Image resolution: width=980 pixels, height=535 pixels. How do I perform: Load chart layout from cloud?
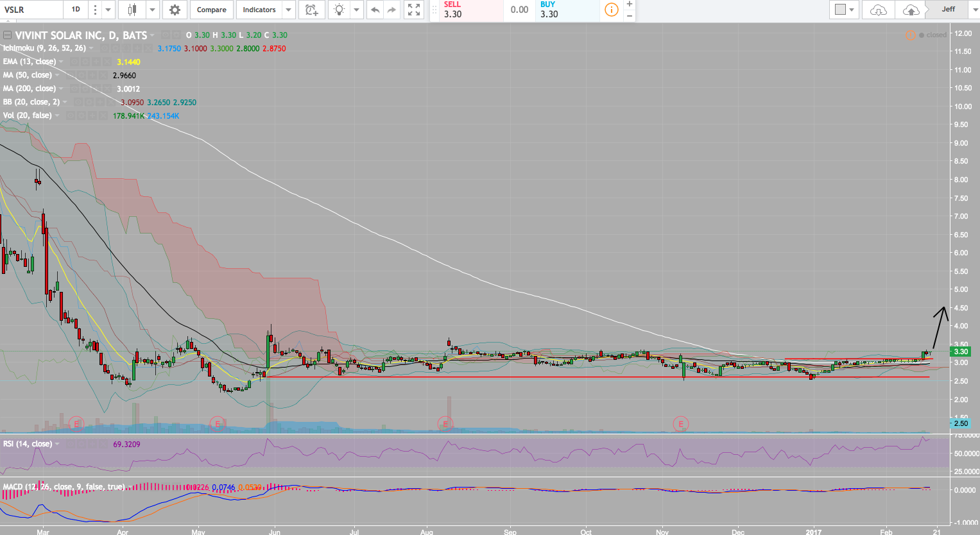(878, 10)
